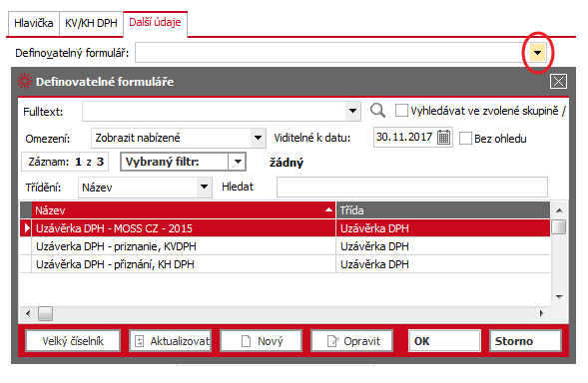Click the red star logo in dialog title

[x=25, y=81]
